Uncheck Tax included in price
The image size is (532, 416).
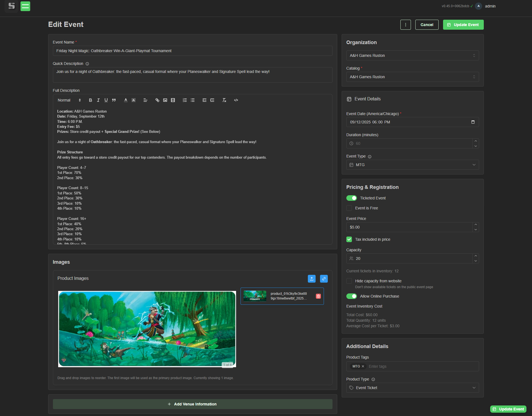pyautogui.click(x=349, y=239)
